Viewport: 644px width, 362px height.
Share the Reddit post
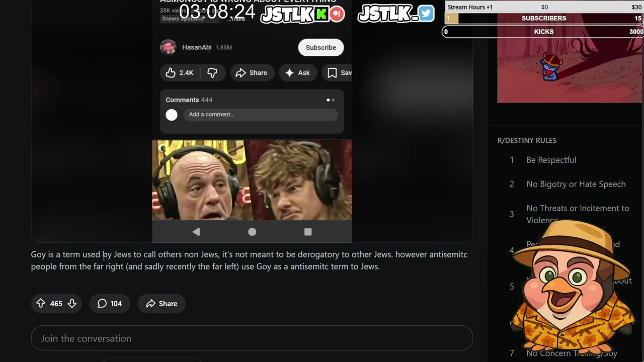tap(162, 304)
